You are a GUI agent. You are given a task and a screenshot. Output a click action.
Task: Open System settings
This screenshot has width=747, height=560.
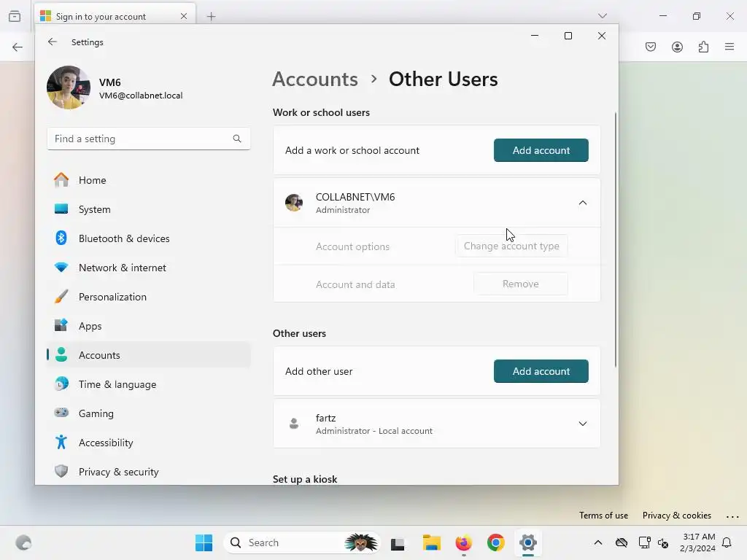click(x=149, y=209)
